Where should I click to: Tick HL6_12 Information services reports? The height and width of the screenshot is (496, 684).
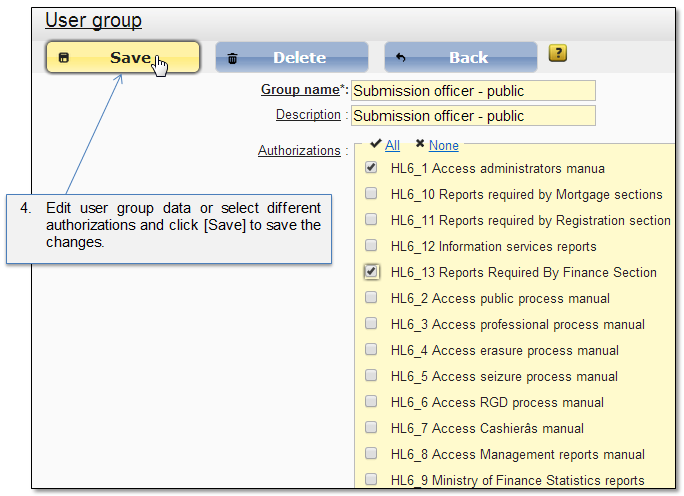coord(371,246)
